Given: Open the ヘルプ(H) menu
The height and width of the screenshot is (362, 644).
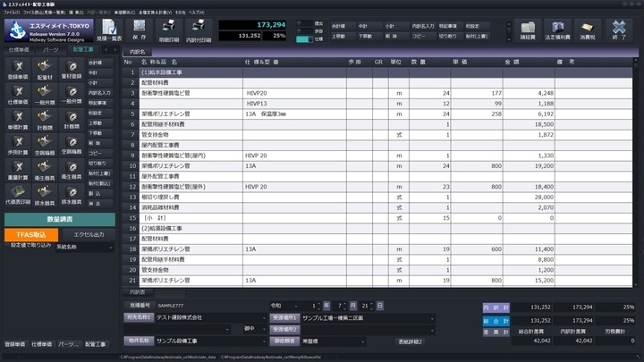Looking at the screenshot, I should click(196, 13).
